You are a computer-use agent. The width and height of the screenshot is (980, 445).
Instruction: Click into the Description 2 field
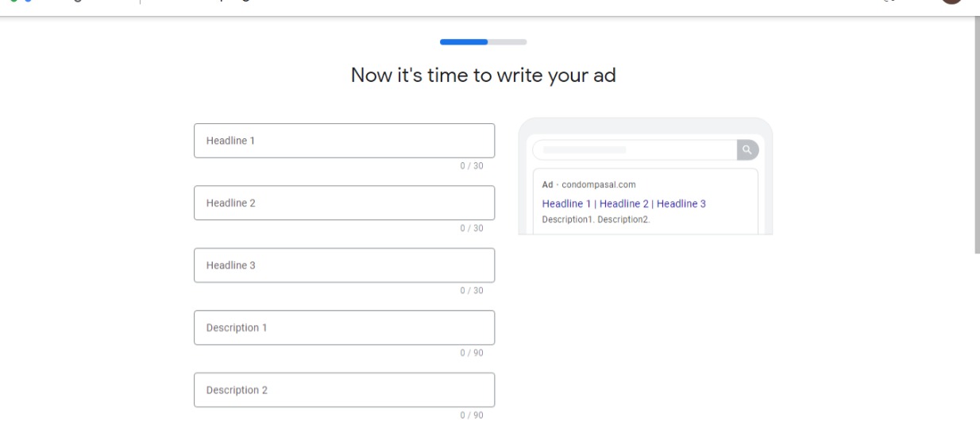pyautogui.click(x=344, y=390)
